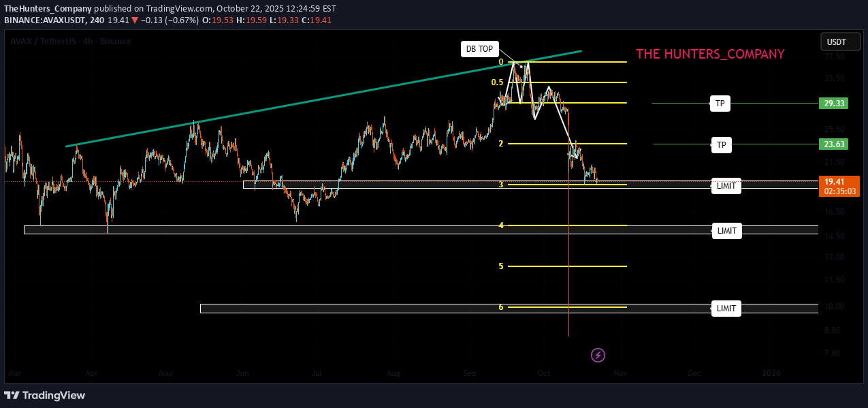
Task: Click the green 29.33 price tag
Action: tap(834, 104)
